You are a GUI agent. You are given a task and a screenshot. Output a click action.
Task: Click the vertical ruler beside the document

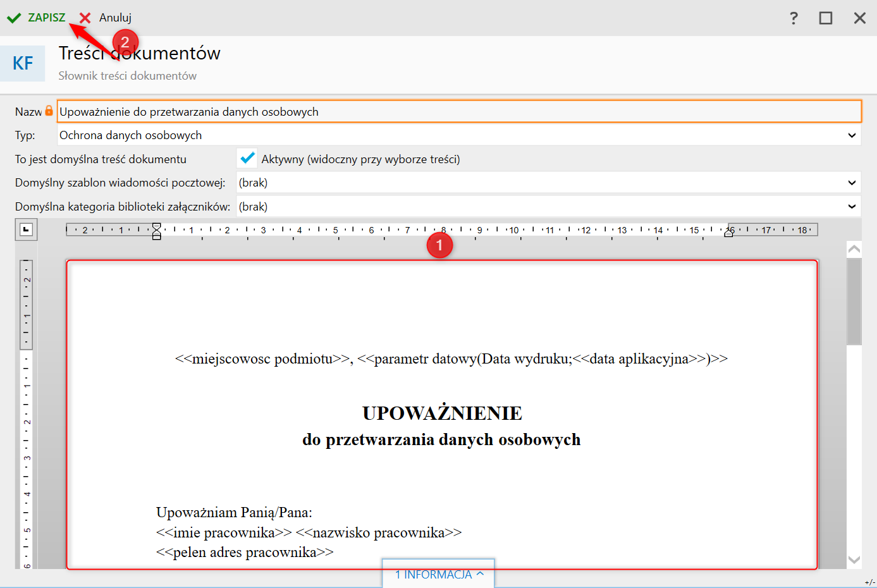click(x=27, y=414)
